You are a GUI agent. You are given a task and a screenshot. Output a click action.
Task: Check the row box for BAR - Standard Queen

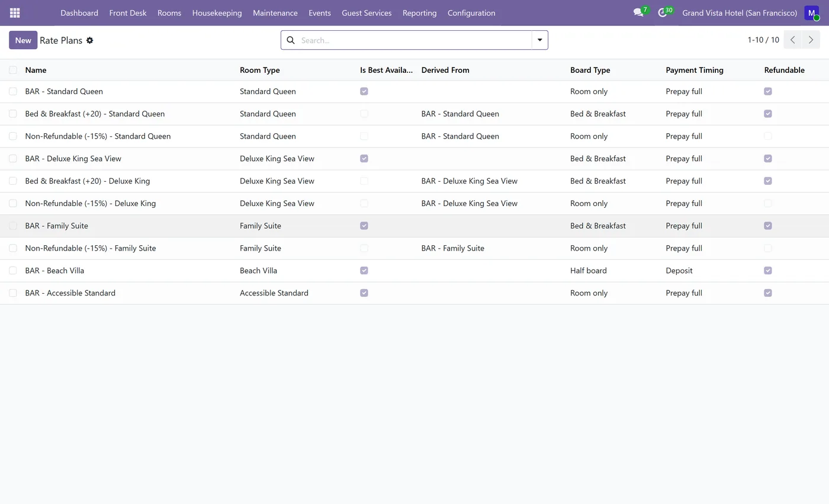click(x=13, y=91)
